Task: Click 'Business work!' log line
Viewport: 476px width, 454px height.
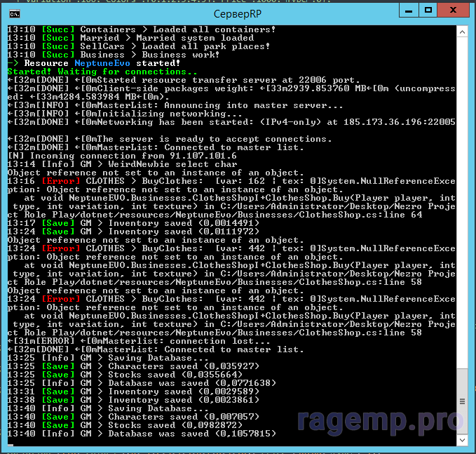Action: 114,55
